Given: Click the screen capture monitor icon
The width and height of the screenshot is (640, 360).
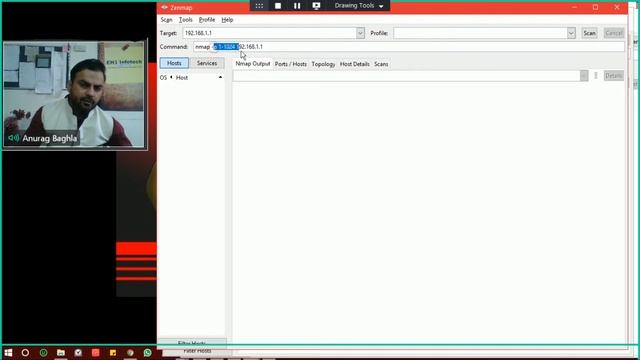Looking at the screenshot, I should click(316, 6).
